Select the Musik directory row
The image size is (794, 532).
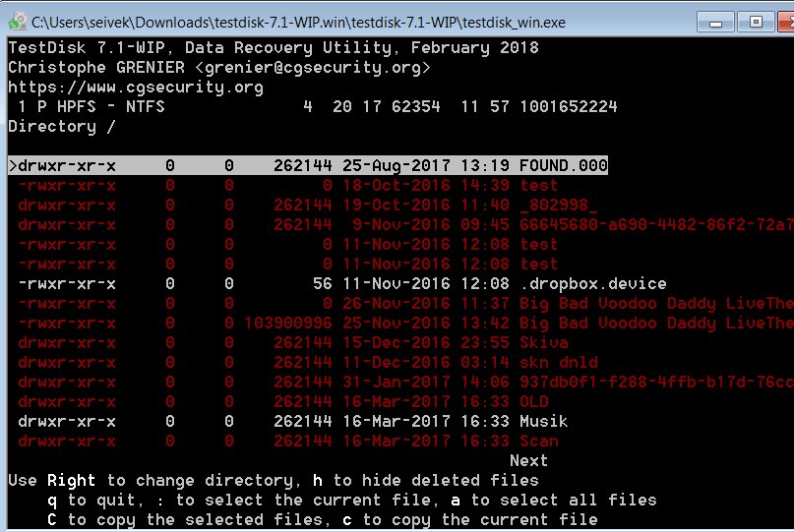pyautogui.click(x=292, y=421)
